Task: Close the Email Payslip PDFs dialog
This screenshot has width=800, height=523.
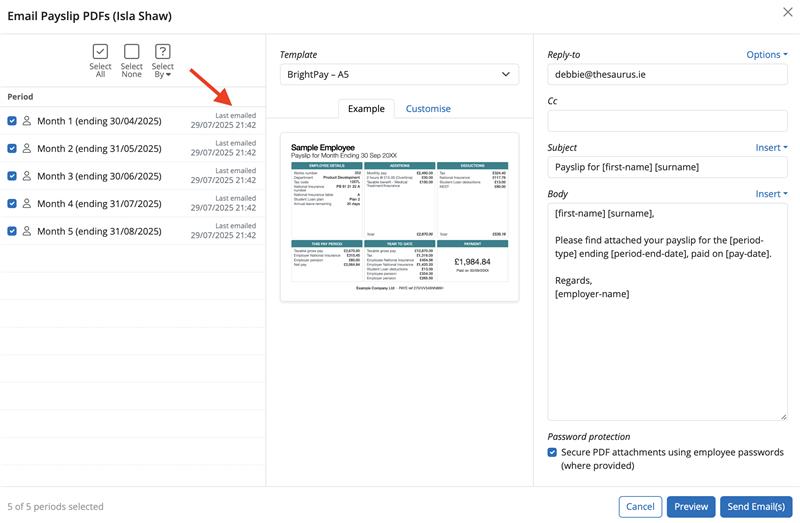Action: click(786, 12)
